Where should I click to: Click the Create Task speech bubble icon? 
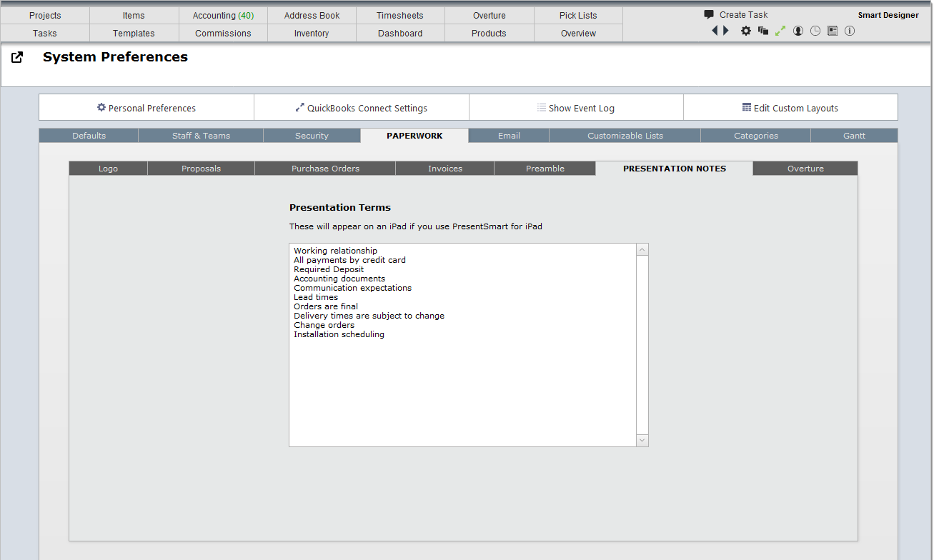click(709, 14)
